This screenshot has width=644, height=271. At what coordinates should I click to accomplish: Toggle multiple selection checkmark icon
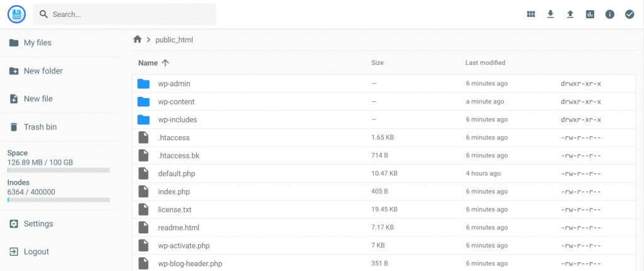click(x=630, y=14)
